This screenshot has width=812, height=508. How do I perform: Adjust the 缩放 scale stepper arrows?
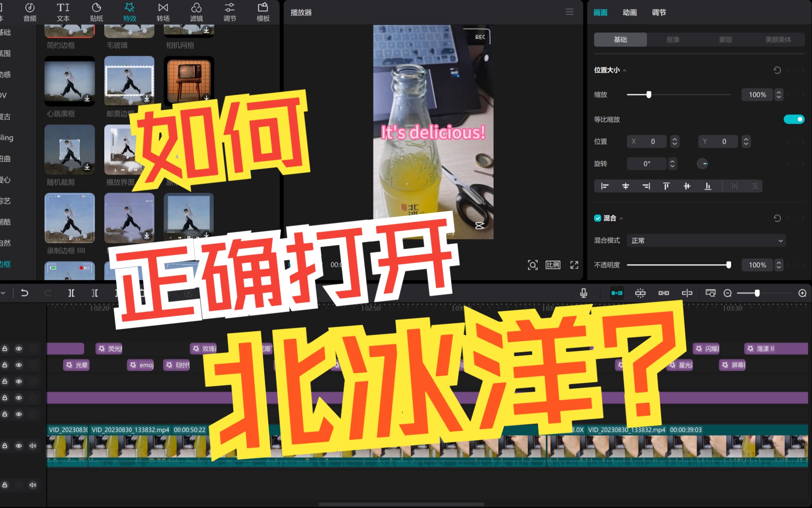tap(779, 94)
